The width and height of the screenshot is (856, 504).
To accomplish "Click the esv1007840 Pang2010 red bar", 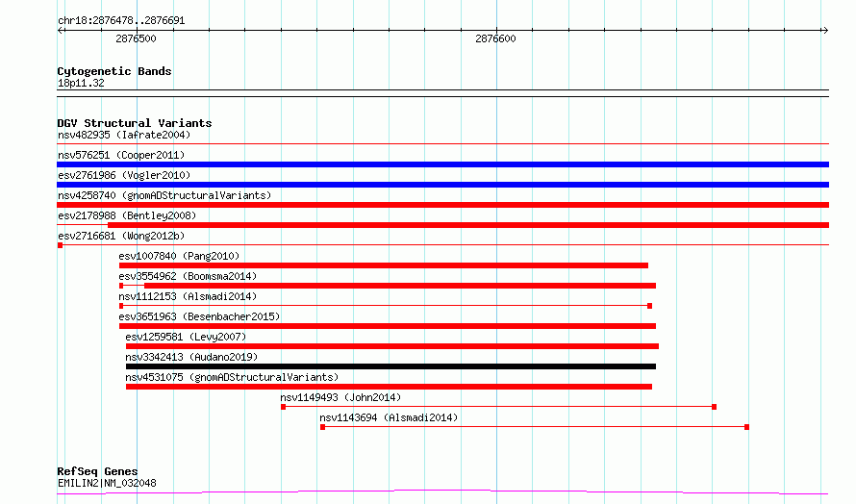I will (383, 265).
